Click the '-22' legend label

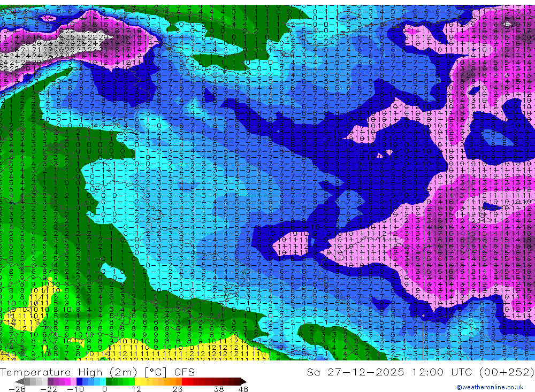[49, 389]
